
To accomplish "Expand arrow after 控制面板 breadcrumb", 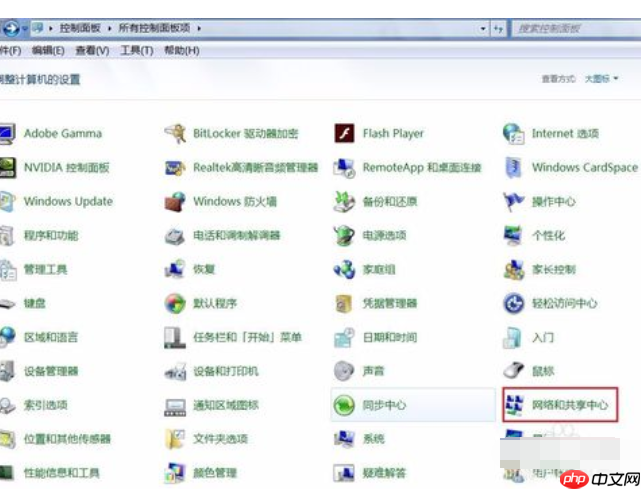I will tap(110, 28).
